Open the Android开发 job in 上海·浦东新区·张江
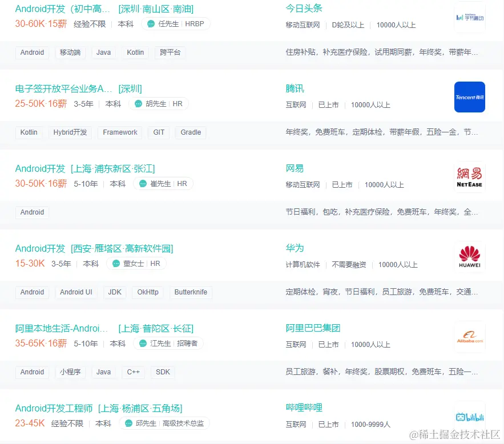This screenshot has height=444, width=504. [85, 169]
